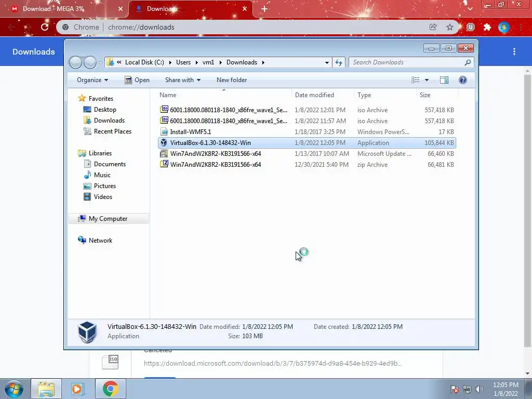Open Chrome tab search chevron
Screen dimensions: 532x399
[470, 9]
